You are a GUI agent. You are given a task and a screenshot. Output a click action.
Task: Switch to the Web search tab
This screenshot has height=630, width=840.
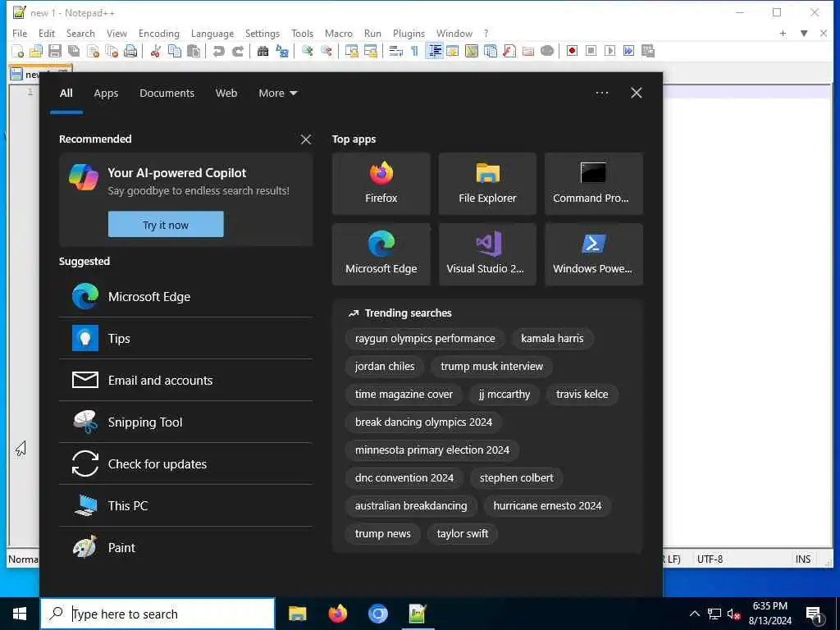click(226, 94)
